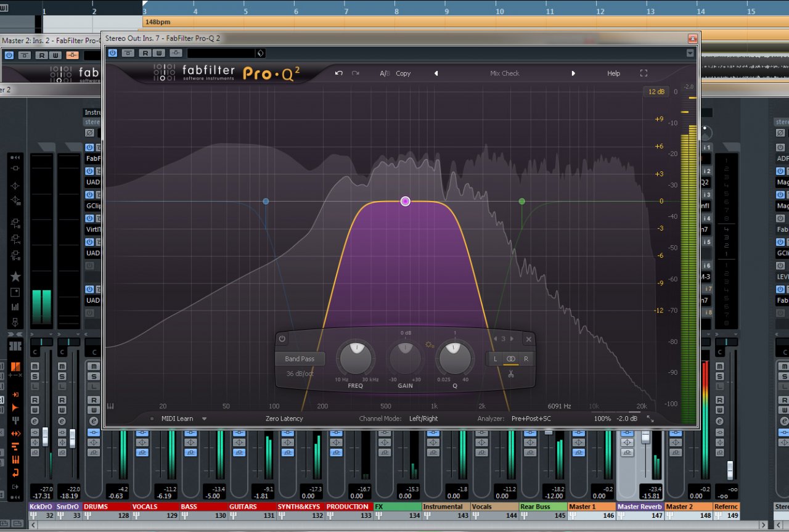This screenshot has width=789, height=532.
Task: Select the DRUMS channel label
Action: [107, 507]
